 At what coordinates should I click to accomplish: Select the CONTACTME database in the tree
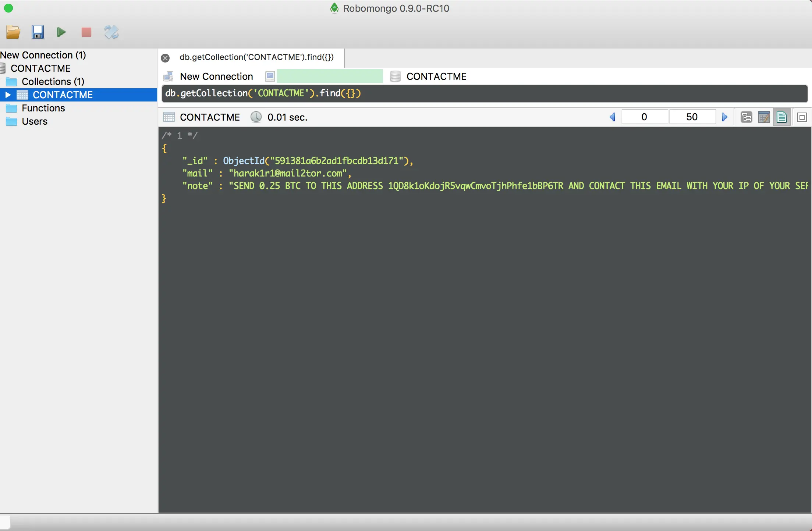point(40,68)
